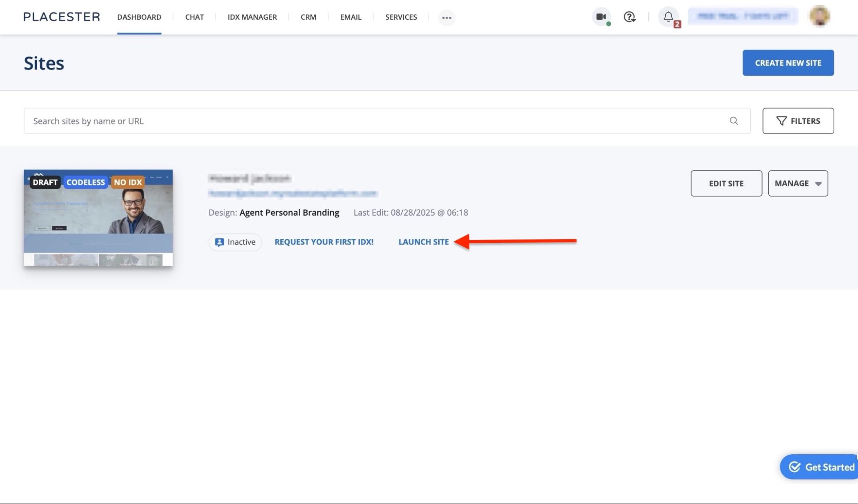Click the Edit Site button
Screen dimensions: 858x504
click(726, 183)
